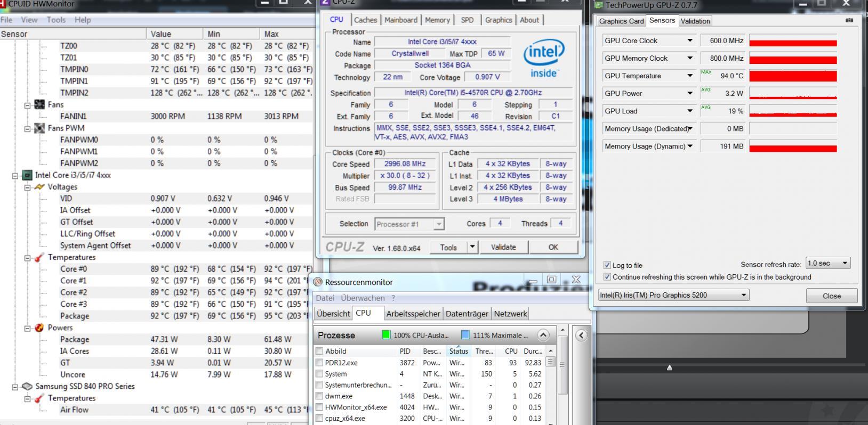The width and height of the screenshot is (868, 425).
Task: Click the CPU Temperatures thermometer icon
Action: click(x=39, y=257)
